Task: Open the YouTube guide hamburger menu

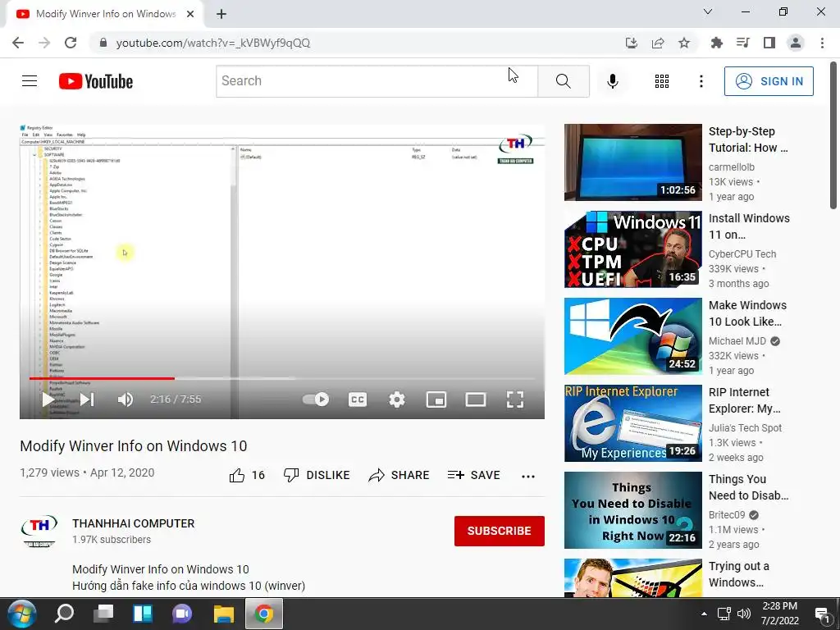Action: 30,81
